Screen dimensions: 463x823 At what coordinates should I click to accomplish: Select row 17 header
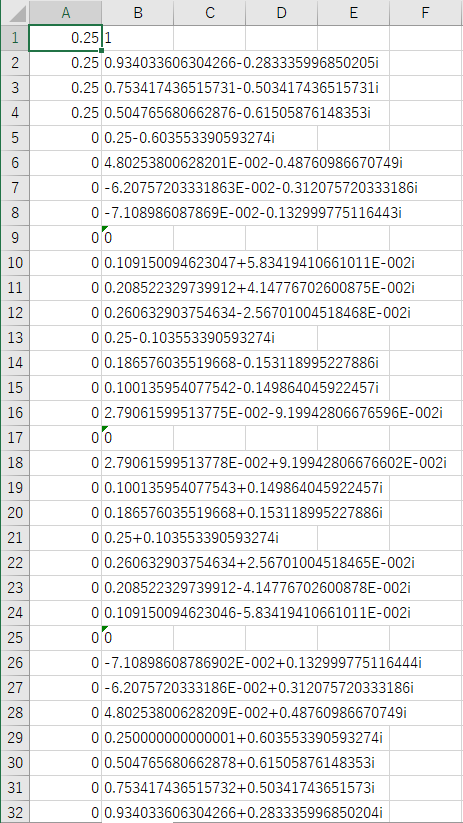point(14,438)
